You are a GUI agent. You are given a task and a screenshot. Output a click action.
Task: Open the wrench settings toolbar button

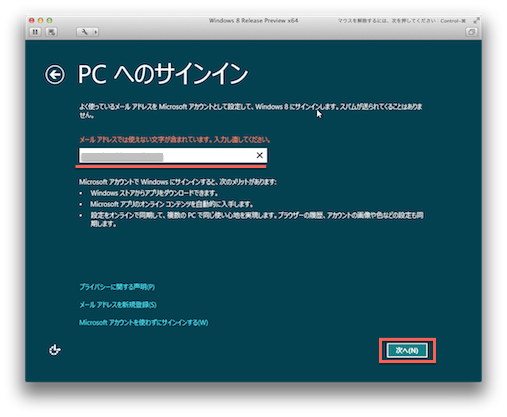pyautogui.click(x=85, y=32)
